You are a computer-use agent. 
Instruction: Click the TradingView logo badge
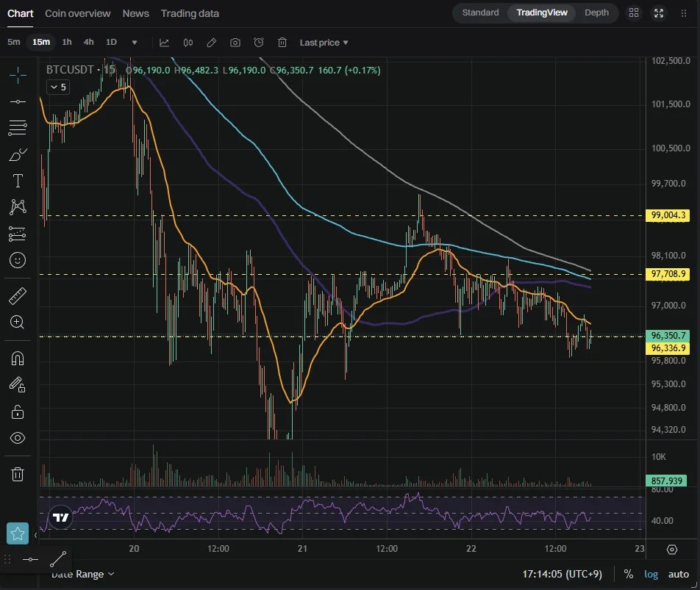[60, 517]
